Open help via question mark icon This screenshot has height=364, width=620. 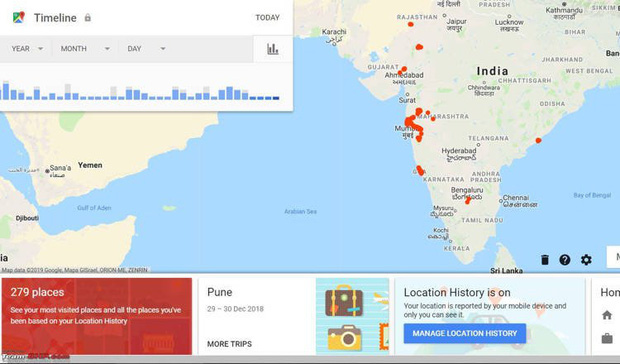(565, 260)
